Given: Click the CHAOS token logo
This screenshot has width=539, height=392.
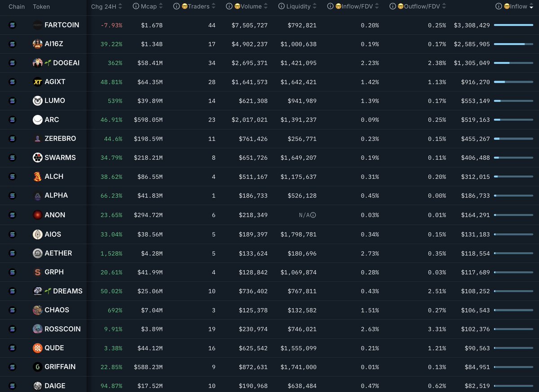Looking at the screenshot, I should [x=38, y=310].
